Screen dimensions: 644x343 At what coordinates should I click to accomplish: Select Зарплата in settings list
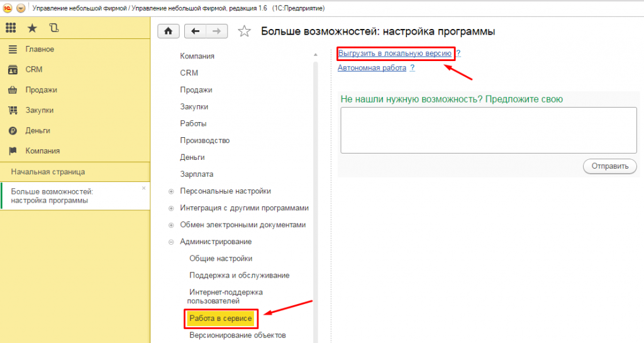point(197,174)
